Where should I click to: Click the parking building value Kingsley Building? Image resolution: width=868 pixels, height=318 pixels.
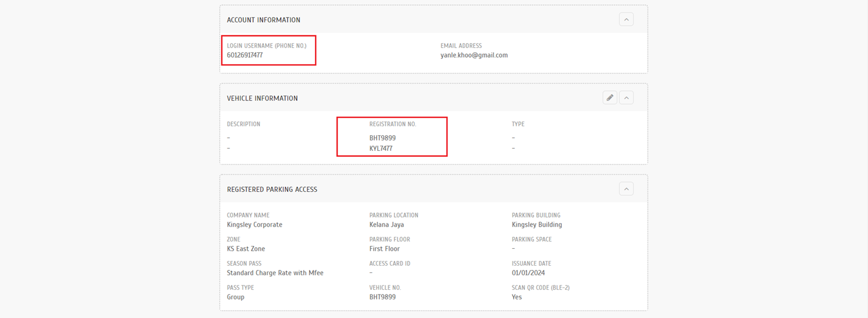pyautogui.click(x=537, y=225)
